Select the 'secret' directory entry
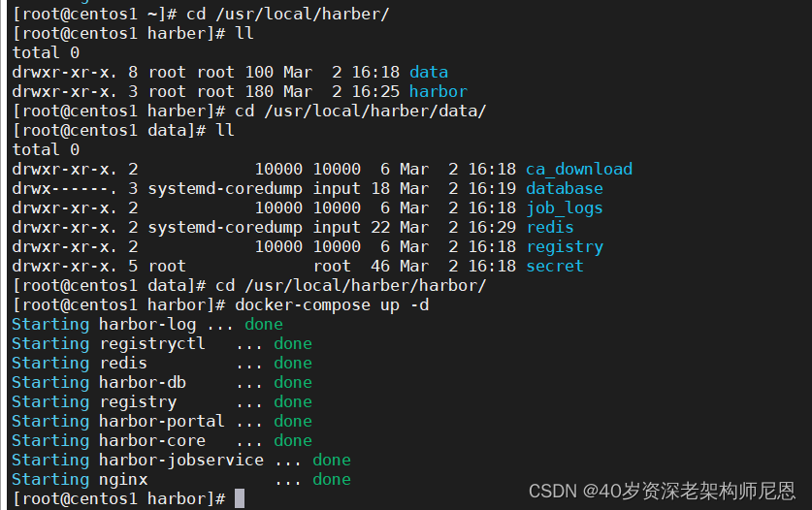Image resolution: width=812 pixels, height=510 pixels. point(555,266)
